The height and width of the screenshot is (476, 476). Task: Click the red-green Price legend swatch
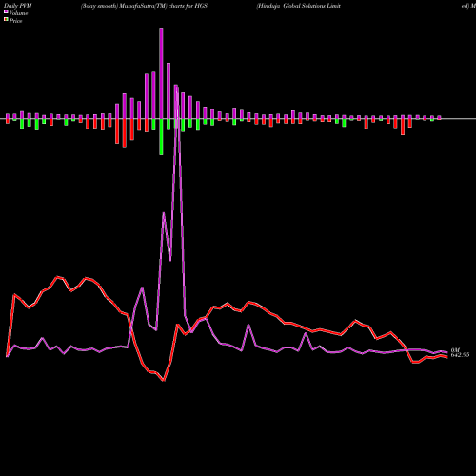point(6,20)
